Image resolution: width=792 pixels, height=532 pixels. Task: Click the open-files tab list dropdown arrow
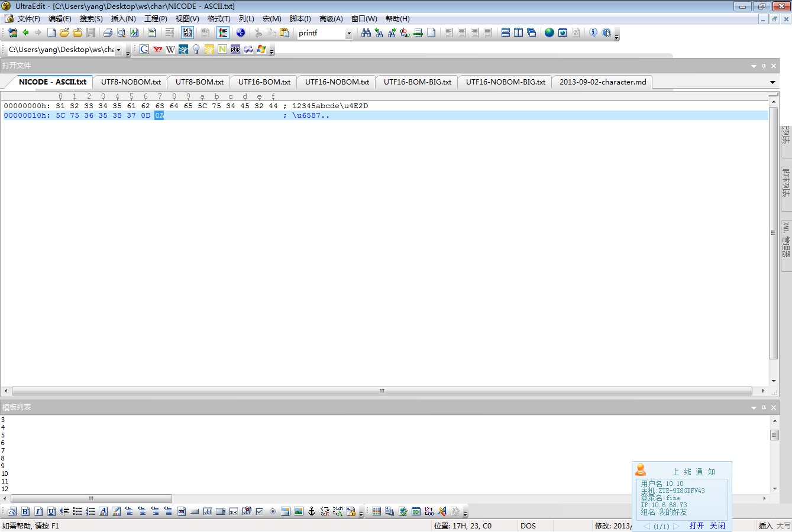(x=772, y=82)
